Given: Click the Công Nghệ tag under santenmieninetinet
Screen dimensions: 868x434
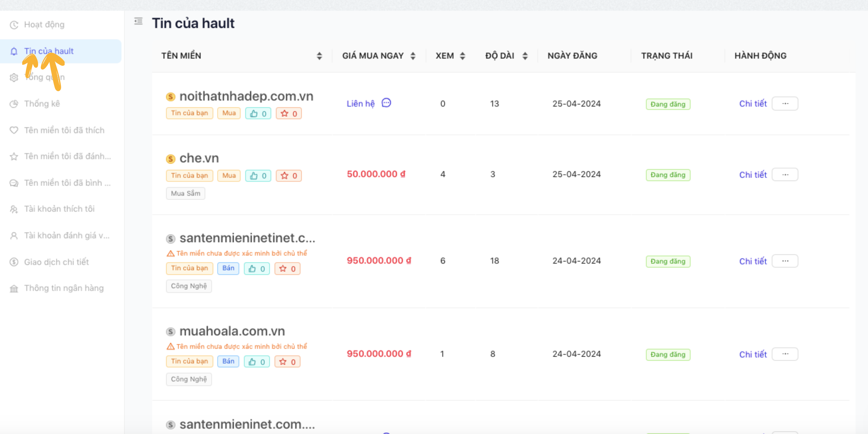Looking at the screenshot, I should tap(189, 286).
